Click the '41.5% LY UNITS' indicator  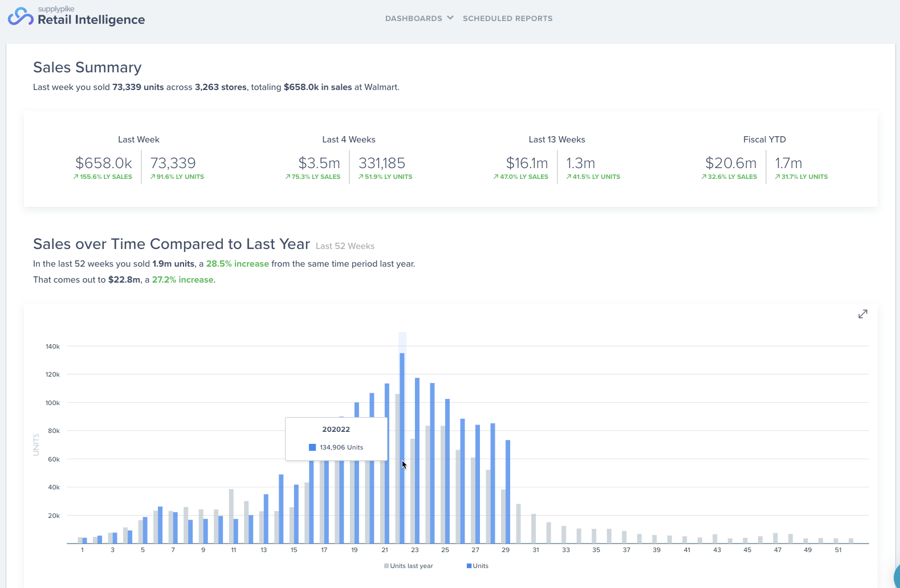593,177
